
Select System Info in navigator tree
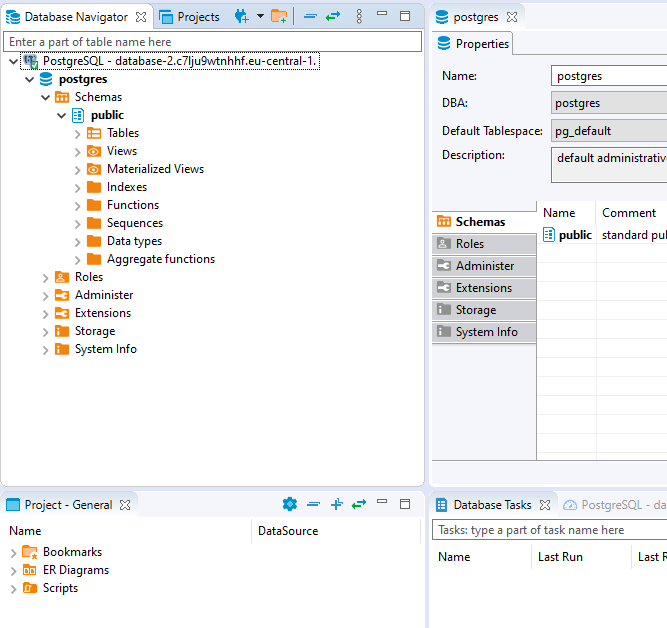pos(105,349)
